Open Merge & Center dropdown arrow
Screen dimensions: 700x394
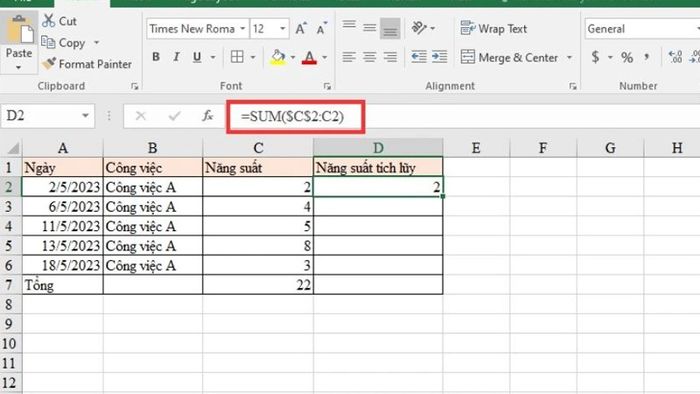coord(569,58)
